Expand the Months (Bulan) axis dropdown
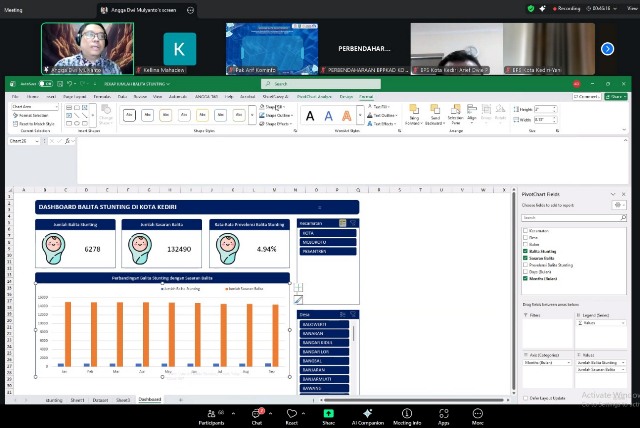Screen dimensions: 640x428 pyautogui.click(x=568, y=360)
